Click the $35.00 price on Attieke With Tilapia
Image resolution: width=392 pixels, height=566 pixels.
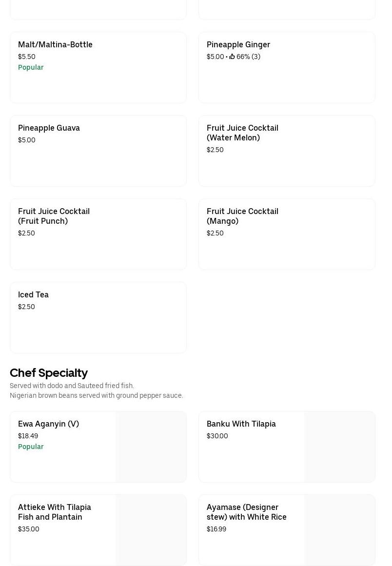coord(29,529)
